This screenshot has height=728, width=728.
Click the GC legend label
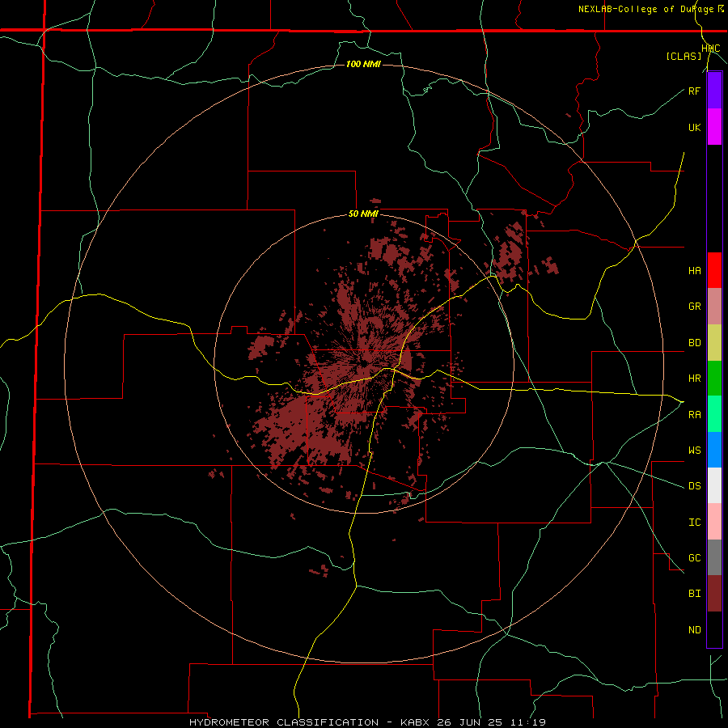point(694,558)
